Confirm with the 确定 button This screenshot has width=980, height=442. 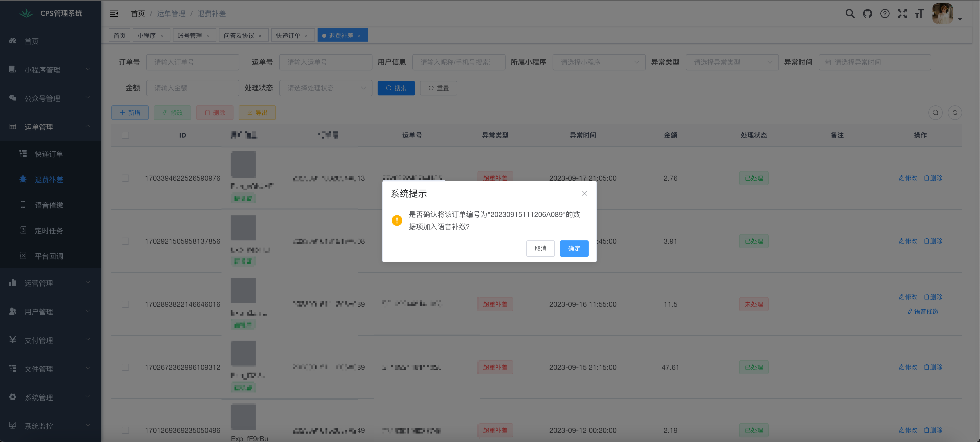[x=574, y=249]
